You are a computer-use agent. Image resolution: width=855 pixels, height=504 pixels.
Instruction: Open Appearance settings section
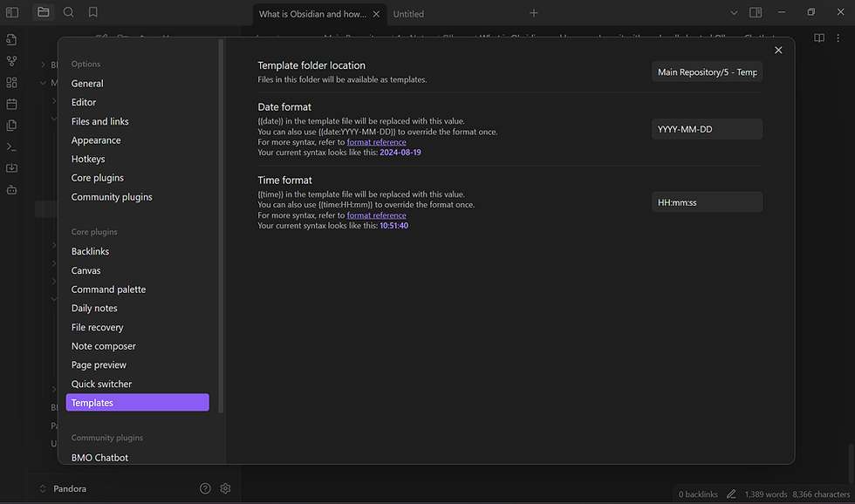[138, 140]
